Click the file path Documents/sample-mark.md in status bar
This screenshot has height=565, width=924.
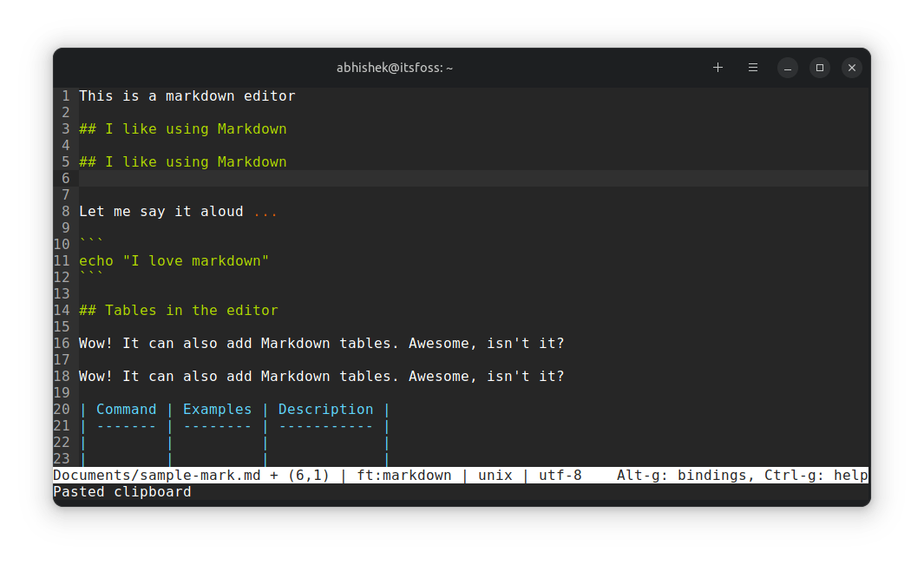pos(157,476)
